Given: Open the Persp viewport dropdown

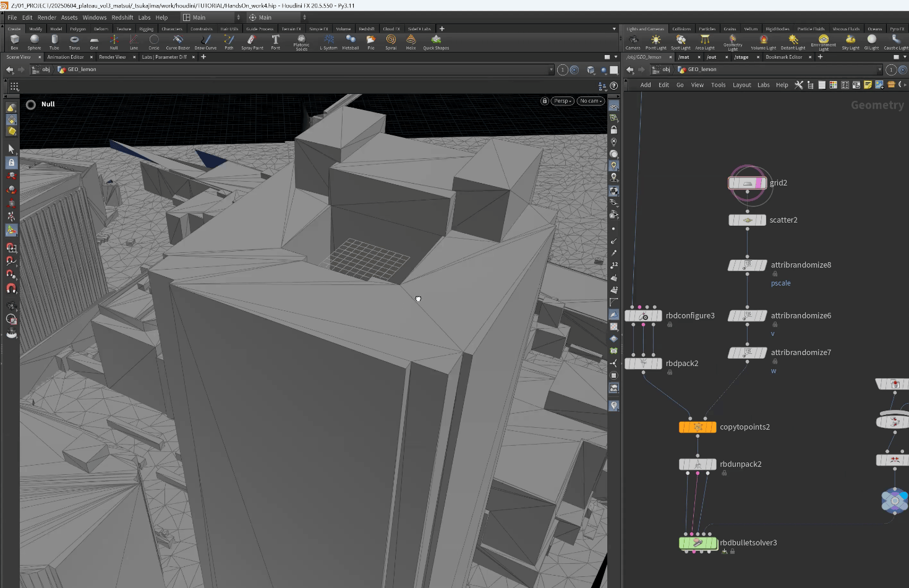Looking at the screenshot, I should point(563,101).
